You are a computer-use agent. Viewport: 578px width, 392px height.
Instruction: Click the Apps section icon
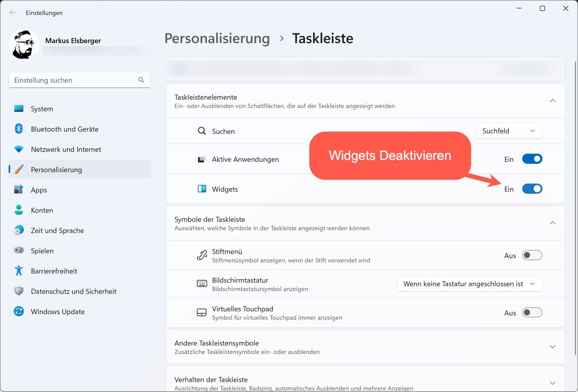click(19, 190)
